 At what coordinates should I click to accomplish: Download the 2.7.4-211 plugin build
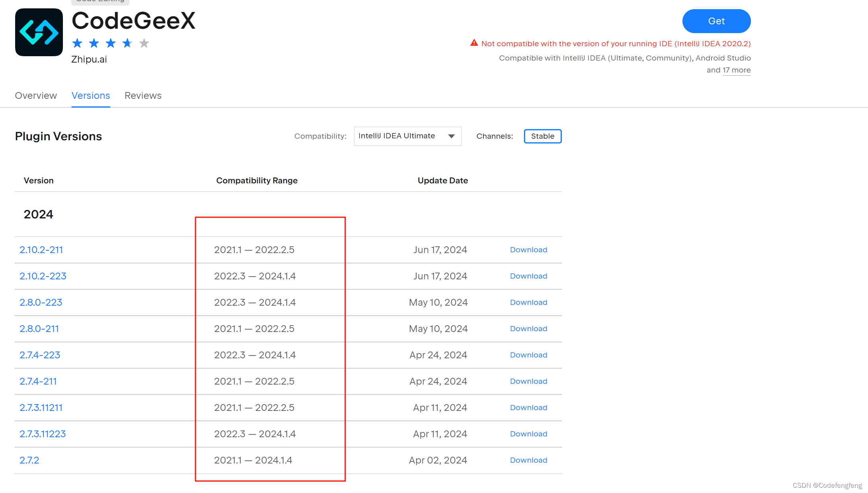(x=528, y=381)
